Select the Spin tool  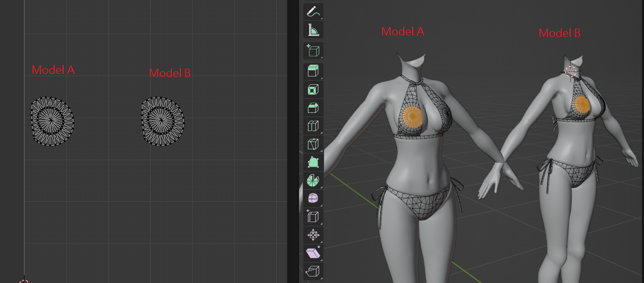(313, 181)
